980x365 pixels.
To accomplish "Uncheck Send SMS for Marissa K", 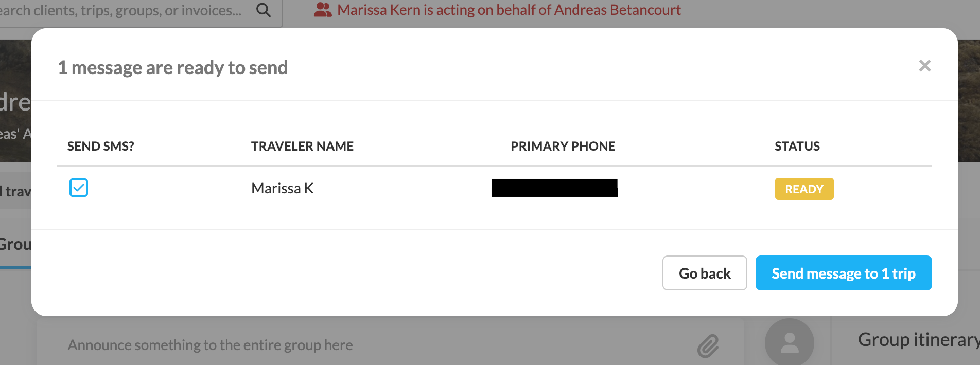I will 79,188.
